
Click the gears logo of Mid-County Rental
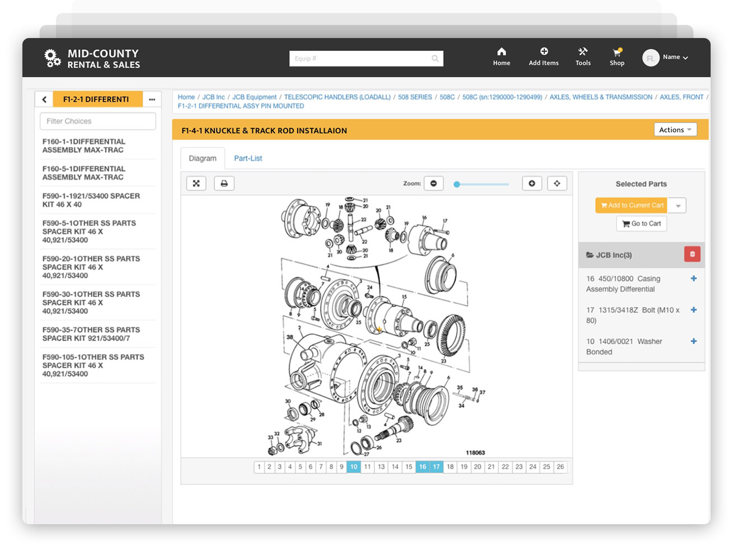tap(52, 58)
